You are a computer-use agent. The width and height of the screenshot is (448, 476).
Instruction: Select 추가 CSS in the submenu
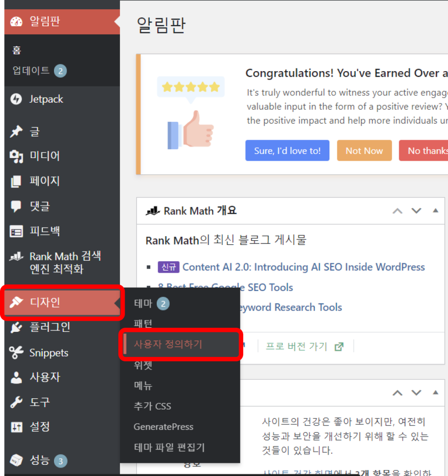click(x=153, y=406)
